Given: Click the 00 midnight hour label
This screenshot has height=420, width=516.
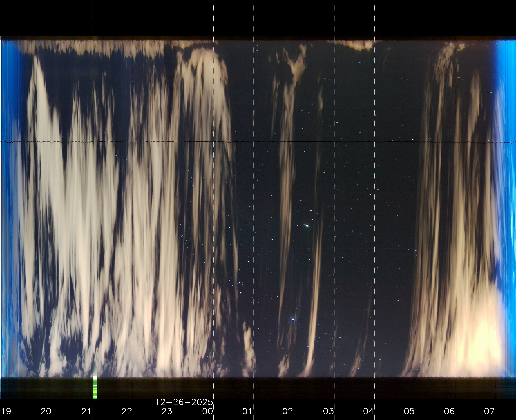Looking at the screenshot, I should [208, 411].
